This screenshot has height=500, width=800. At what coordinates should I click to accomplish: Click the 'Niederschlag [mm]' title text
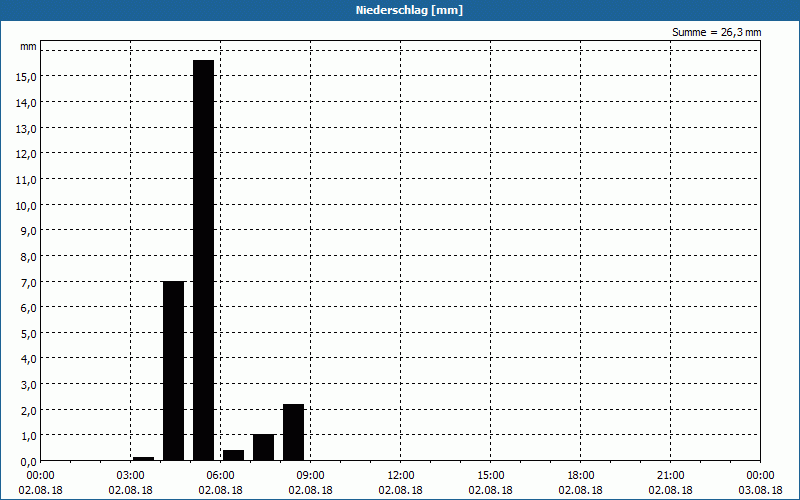[409, 10]
